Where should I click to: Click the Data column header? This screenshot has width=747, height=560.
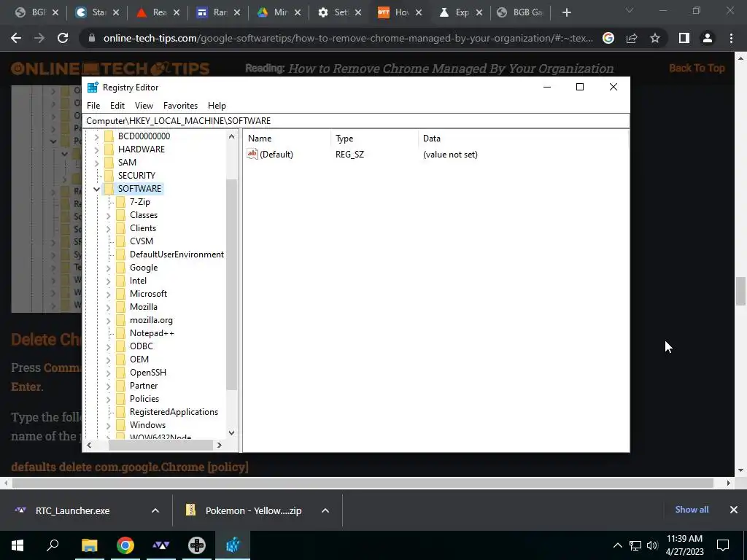tap(523, 139)
